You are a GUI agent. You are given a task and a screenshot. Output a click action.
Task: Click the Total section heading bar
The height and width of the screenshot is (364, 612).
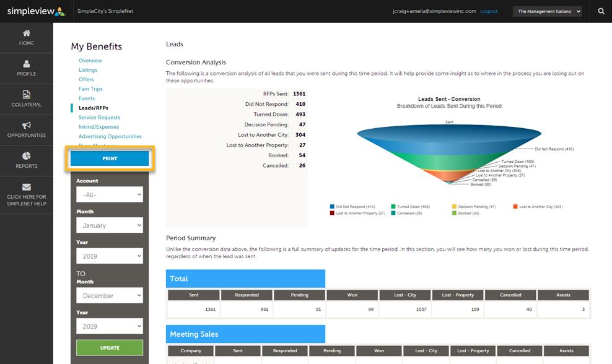point(245,279)
